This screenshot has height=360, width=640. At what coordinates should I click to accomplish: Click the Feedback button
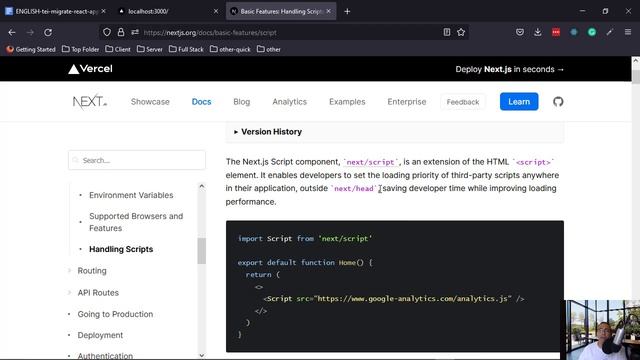point(463,102)
